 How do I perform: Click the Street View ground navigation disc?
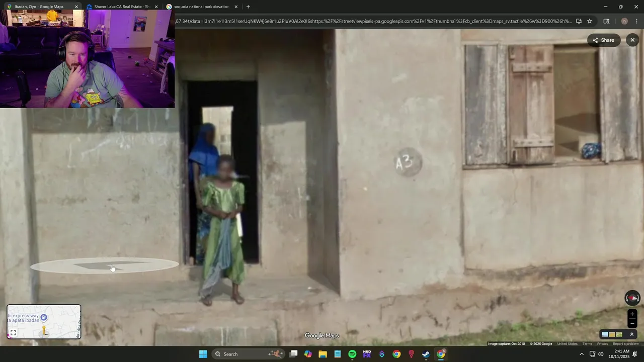click(105, 265)
